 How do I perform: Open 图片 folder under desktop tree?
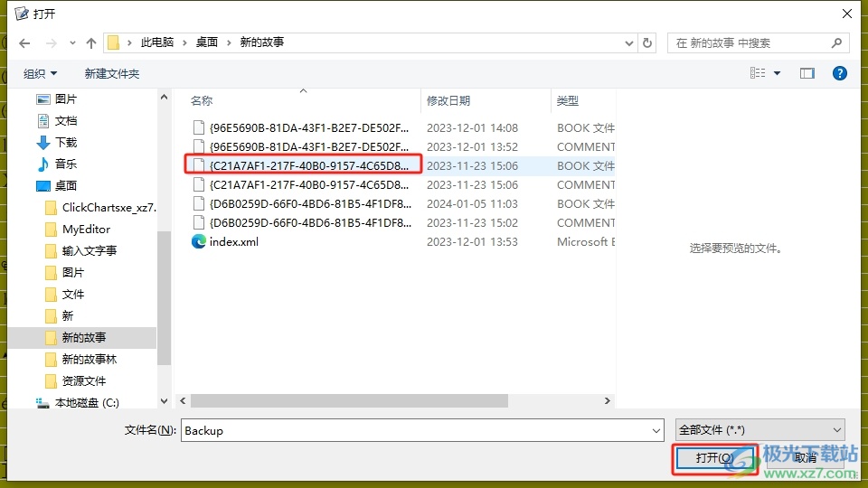pyautogui.click(x=64, y=272)
